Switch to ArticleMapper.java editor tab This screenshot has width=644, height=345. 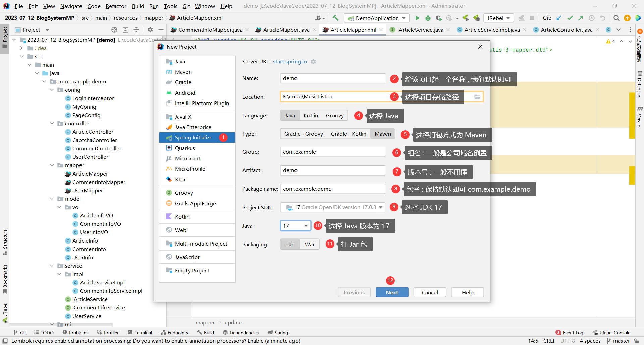(286, 30)
